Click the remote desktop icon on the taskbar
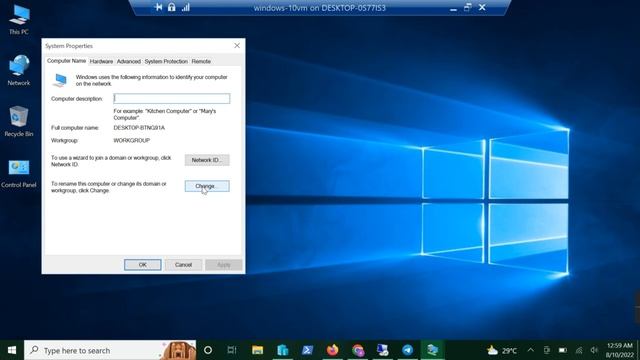640x360 pixels. (x=382, y=350)
